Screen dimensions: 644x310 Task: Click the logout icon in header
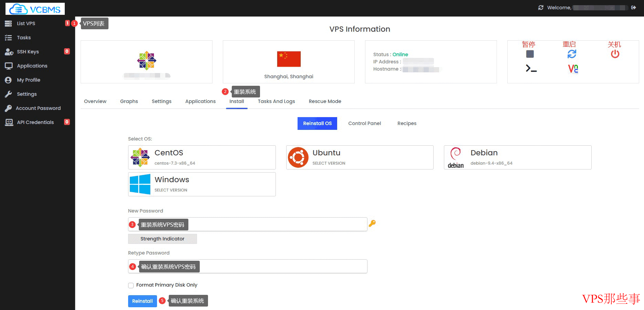633,8
